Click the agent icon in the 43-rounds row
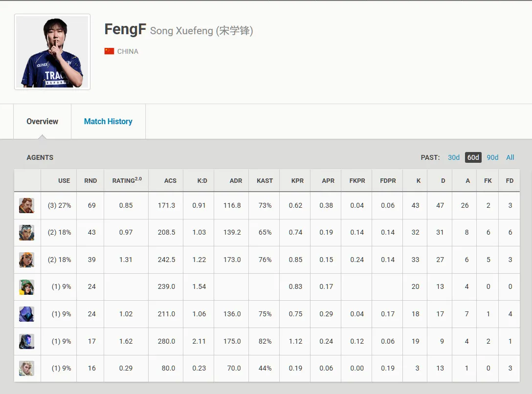This screenshot has height=394, width=532. [26, 233]
